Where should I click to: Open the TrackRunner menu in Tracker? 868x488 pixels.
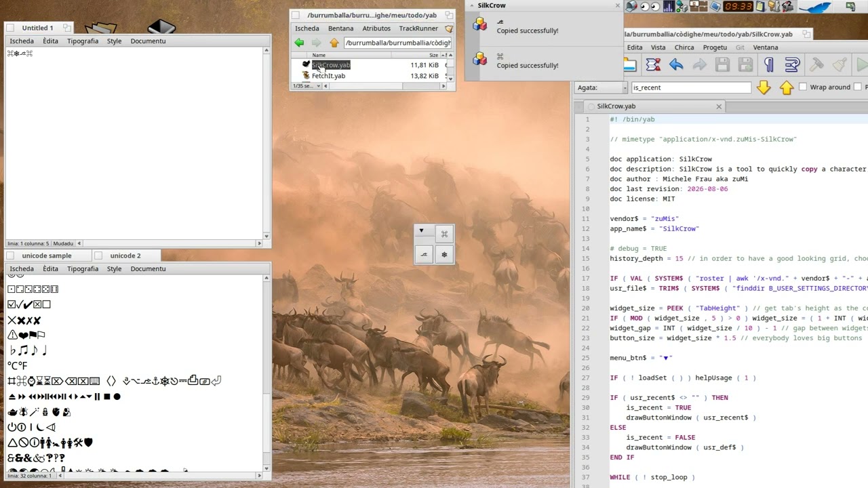pyautogui.click(x=418, y=28)
